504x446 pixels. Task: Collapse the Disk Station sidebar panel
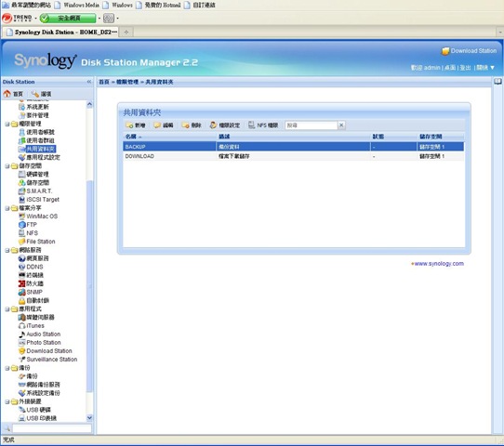pos(89,82)
